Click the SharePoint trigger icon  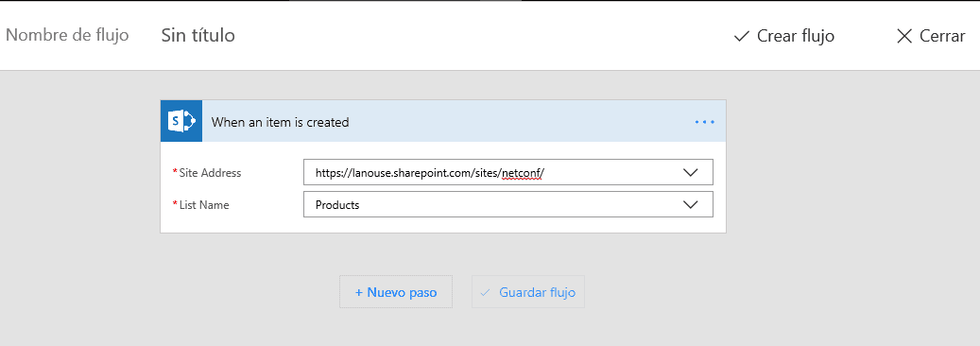tap(181, 121)
